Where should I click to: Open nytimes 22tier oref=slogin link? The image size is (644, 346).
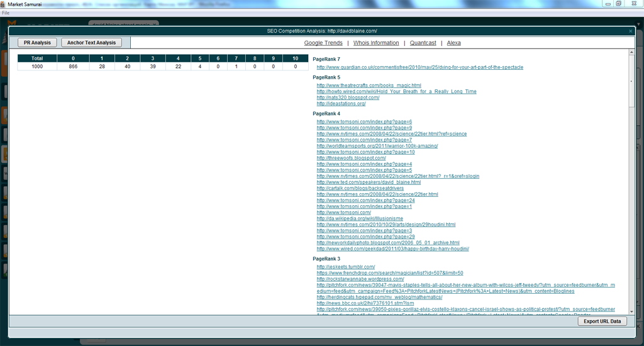pyautogui.click(x=397, y=176)
